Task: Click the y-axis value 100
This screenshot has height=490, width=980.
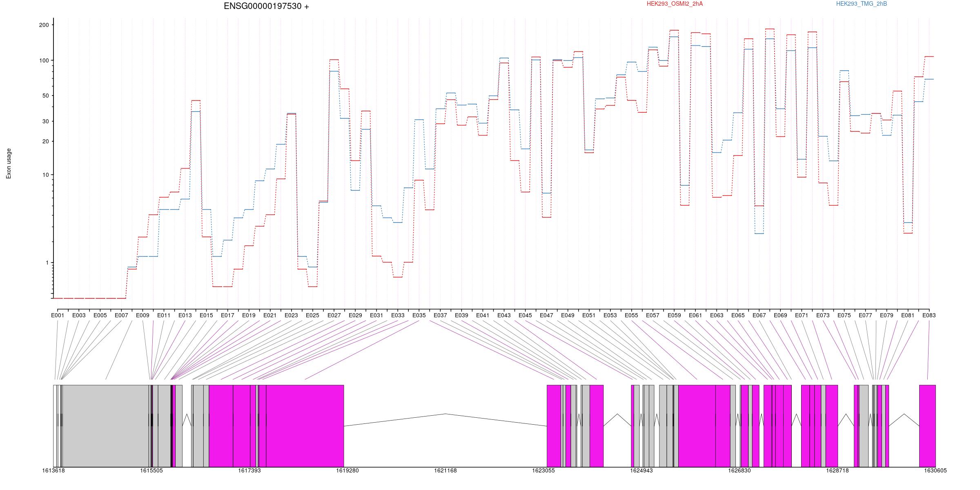Action: click(44, 60)
